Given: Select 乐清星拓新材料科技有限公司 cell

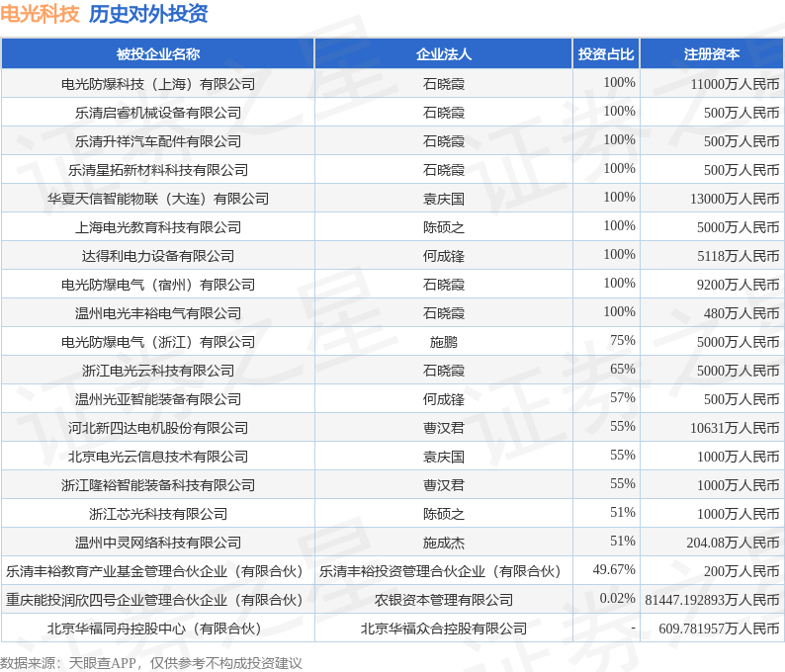Looking at the screenshot, I should tap(158, 170).
